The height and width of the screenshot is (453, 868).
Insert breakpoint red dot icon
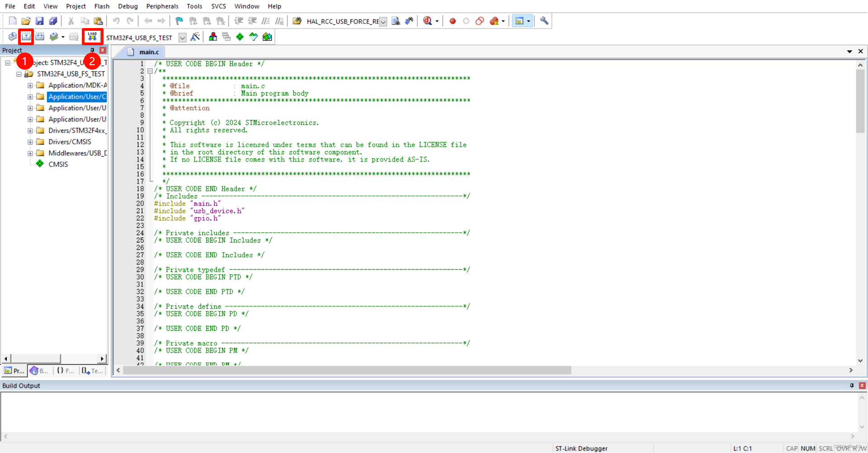click(x=453, y=21)
